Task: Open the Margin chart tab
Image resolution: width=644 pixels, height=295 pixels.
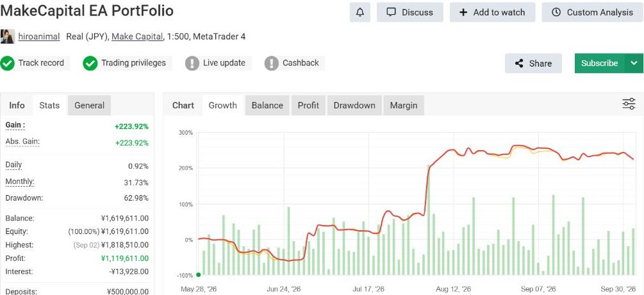Action: click(x=404, y=105)
